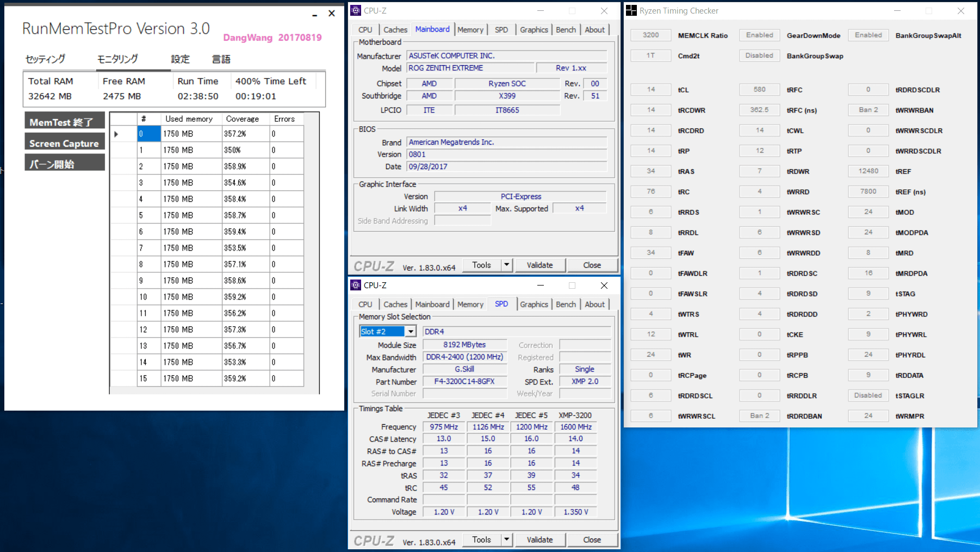Close the RunMemTestPro window
Viewport: 980px width, 552px height.
pyautogui.click(x=332, y=14)
